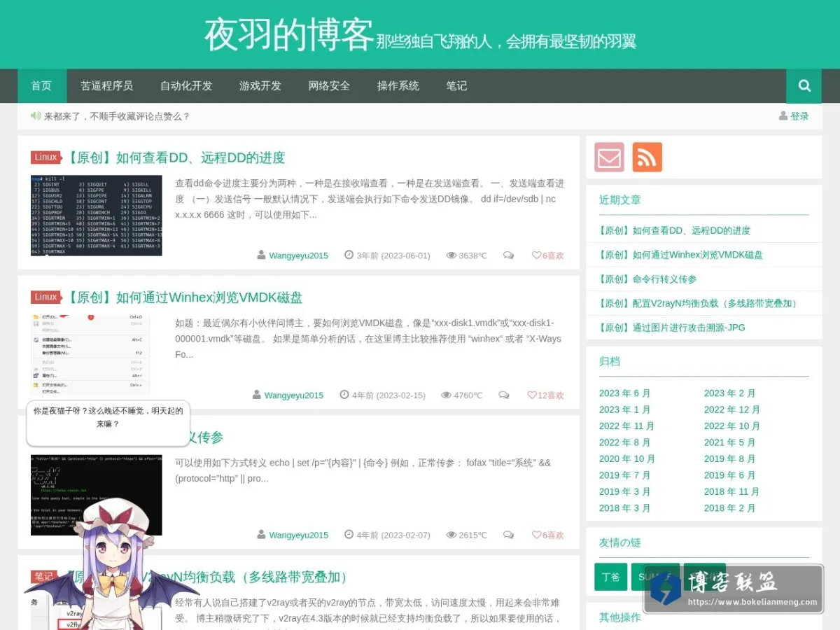This screenshot has height=630, width=840.
Task: Click the speaker announcement icon
Action: [x=36, y=115]
